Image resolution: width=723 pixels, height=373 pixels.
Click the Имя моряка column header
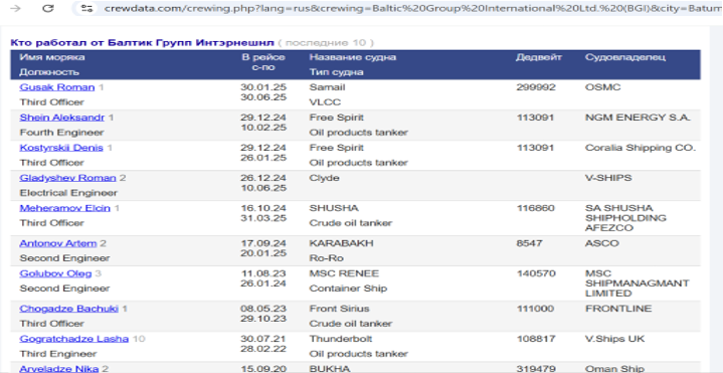pos(52,58)
